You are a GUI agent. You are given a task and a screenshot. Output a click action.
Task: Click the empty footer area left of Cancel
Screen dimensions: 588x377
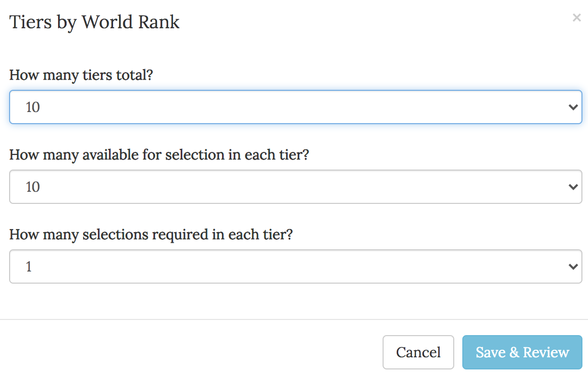click(x=192, y=352)
